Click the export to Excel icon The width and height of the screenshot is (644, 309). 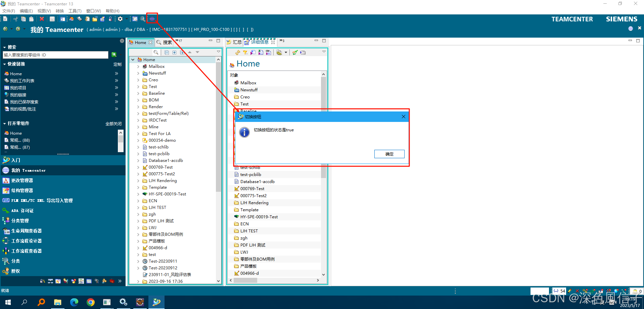(261, 52)
